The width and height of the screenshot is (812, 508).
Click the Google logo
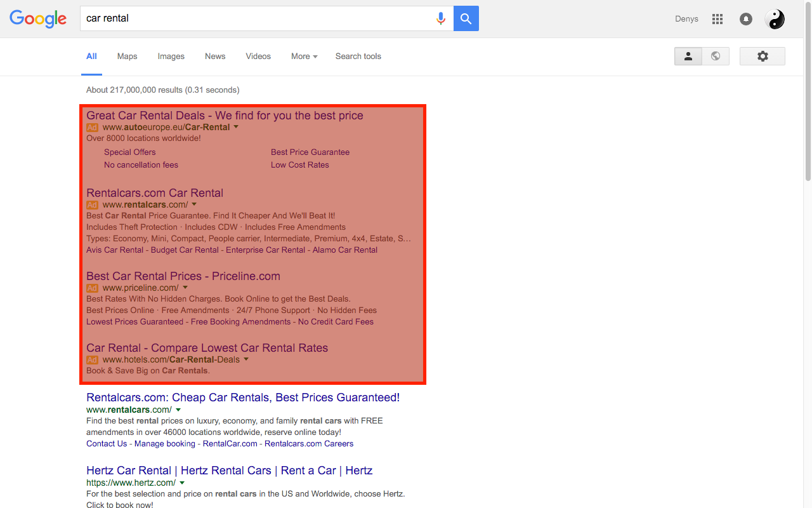(38, 19)
